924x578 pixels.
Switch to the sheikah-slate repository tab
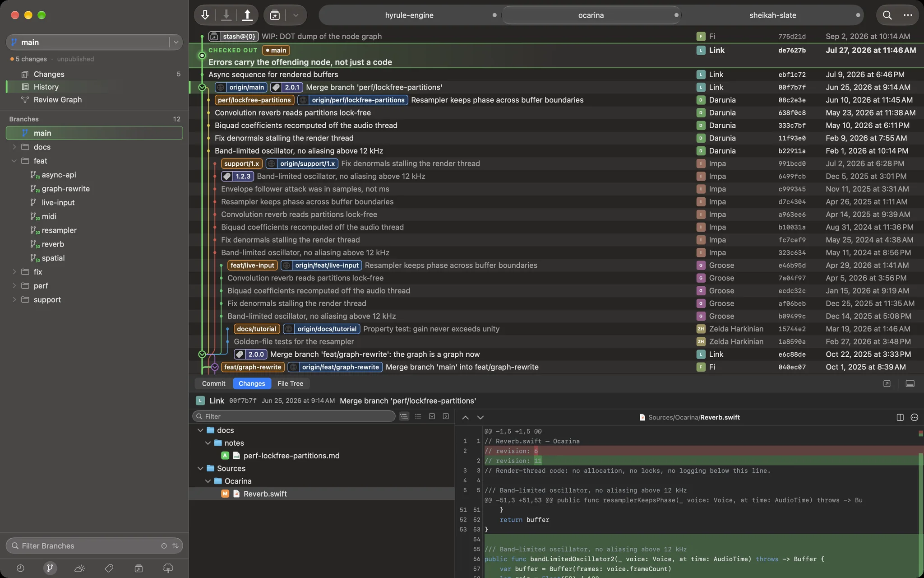click(772, 15)
